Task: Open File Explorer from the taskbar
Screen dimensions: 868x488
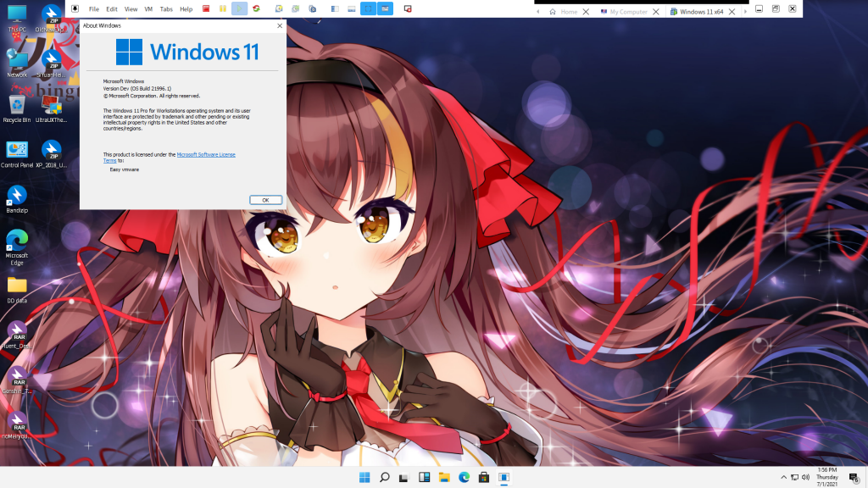Action: coord(444,478)
